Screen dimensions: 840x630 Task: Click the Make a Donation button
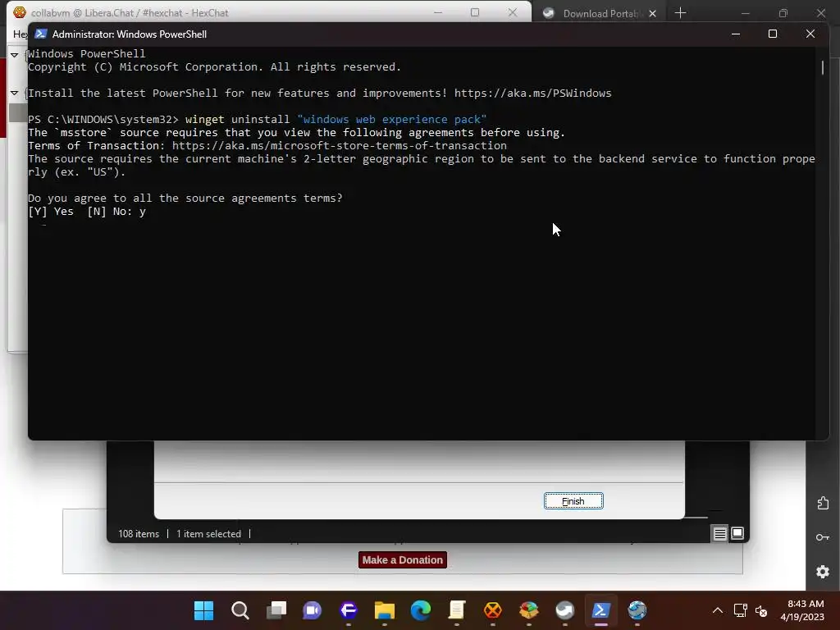coord(402,559)
